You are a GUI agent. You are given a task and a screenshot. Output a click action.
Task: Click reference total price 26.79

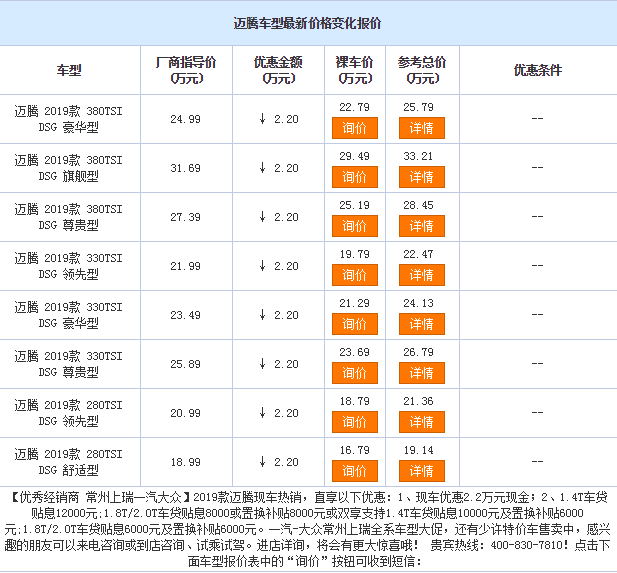coord(418,352)
